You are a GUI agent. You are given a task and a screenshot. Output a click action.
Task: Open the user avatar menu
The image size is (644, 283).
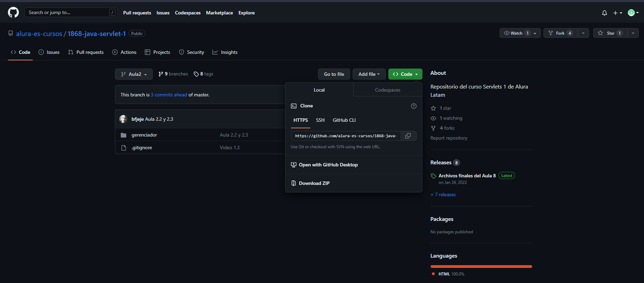click(x=633, y=13)
